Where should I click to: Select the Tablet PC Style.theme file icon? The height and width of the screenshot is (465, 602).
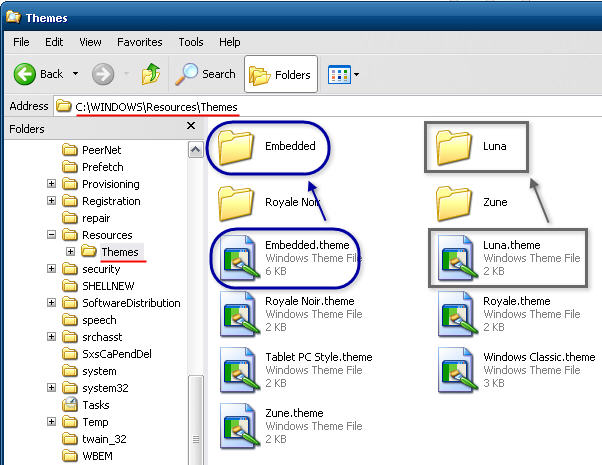pos(239,371)
